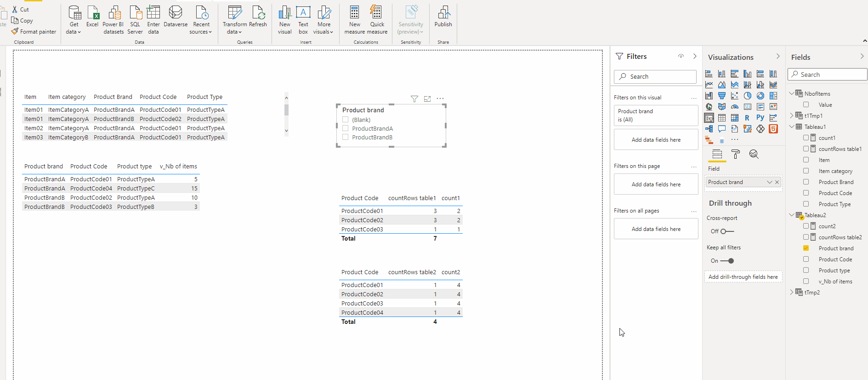Viewport: 868px width, 380px height.
Task: Insert a Text box from the ribbon
Action: click(x=303, y=20)
